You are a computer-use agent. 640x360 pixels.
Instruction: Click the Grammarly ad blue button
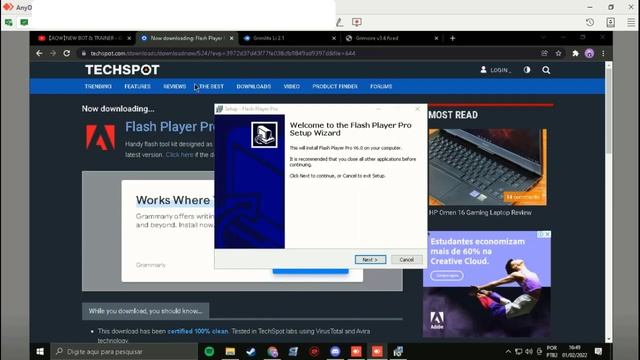[x=311, y=271]
